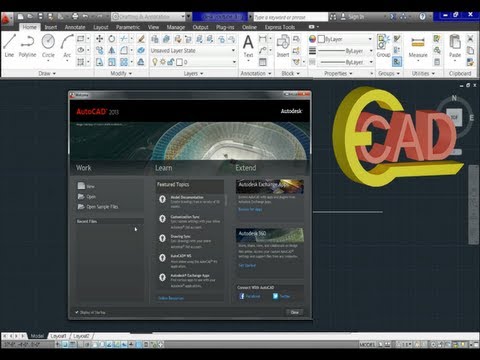Open the Layout1 drawing tab
The width and height of the screenshot is (480, 360).
(x=58, y=336)
